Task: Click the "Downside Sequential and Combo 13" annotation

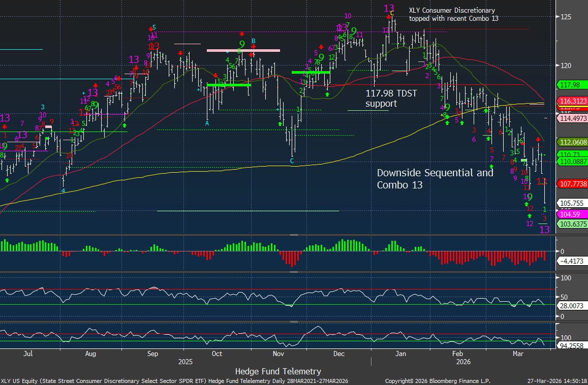Action: [435, 179]
